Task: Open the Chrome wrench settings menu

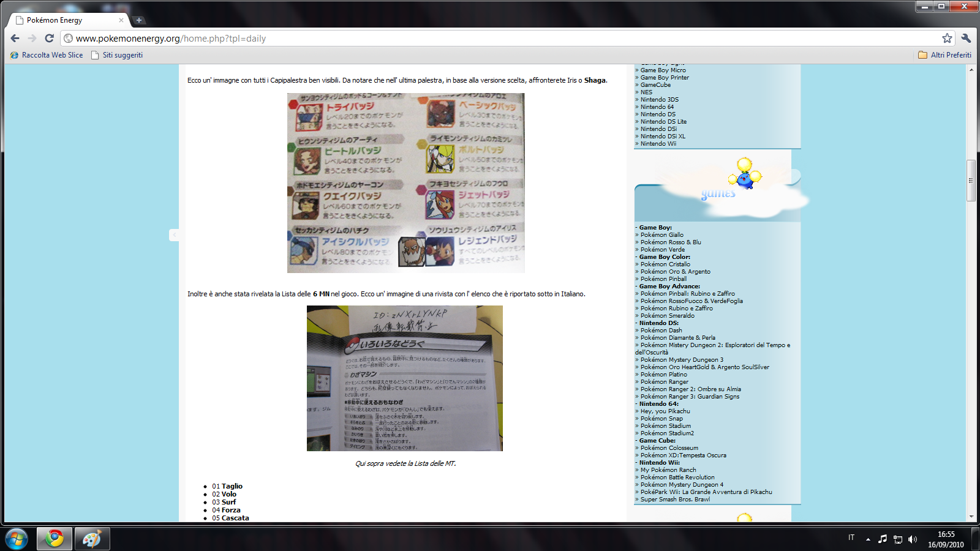Action: (x=967, y=38)
